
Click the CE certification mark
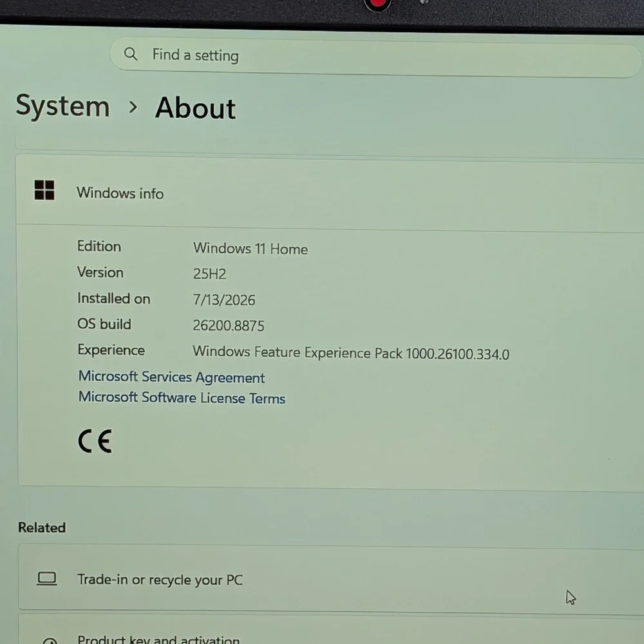(x=95, y=441)
